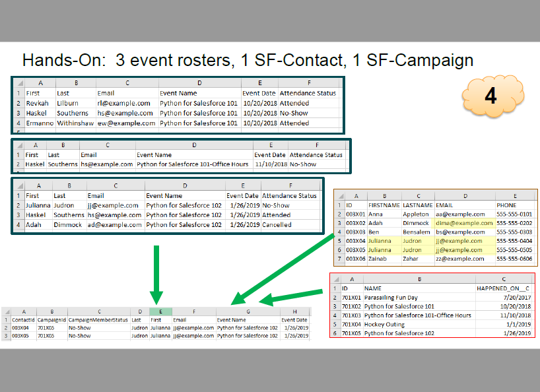Screen dimensions: 540x392
Task: Click the CampaignMemberStatus header cell
Action: [x=98, y=319]
